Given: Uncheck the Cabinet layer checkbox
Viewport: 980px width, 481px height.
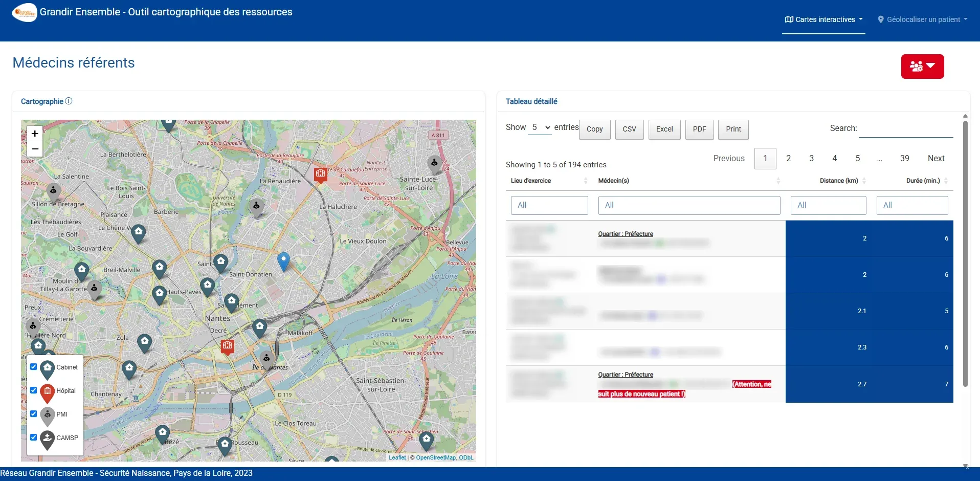Looking at the screenshot, I should [x=33, y=366].
